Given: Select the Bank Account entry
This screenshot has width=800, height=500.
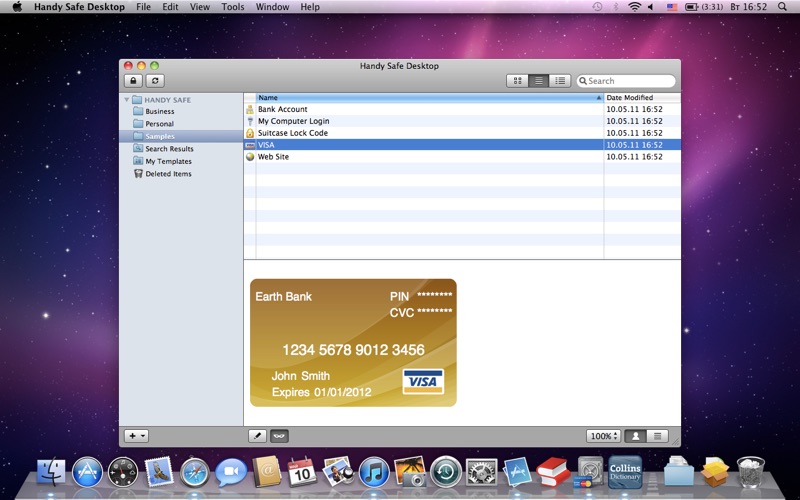Looking at the screenshot, I should click(x=462, y=109).
